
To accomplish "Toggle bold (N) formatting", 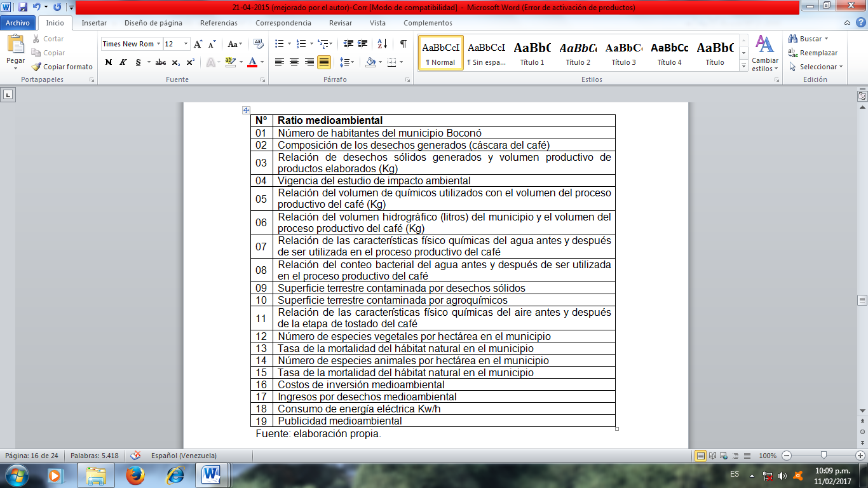I will (x=109, y=62).
